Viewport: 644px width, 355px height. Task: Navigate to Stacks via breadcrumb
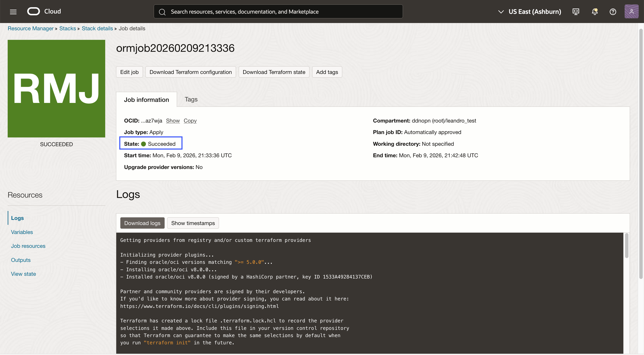tap(68, 28)
